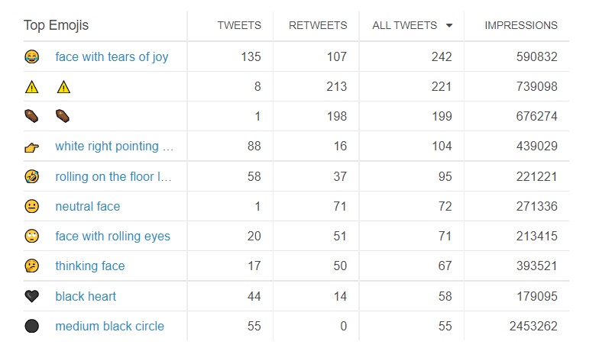The height and width of the screenshot is (364, 599).
Task: Click the coffin emoji icon in the first column
Action: (32, 116)
